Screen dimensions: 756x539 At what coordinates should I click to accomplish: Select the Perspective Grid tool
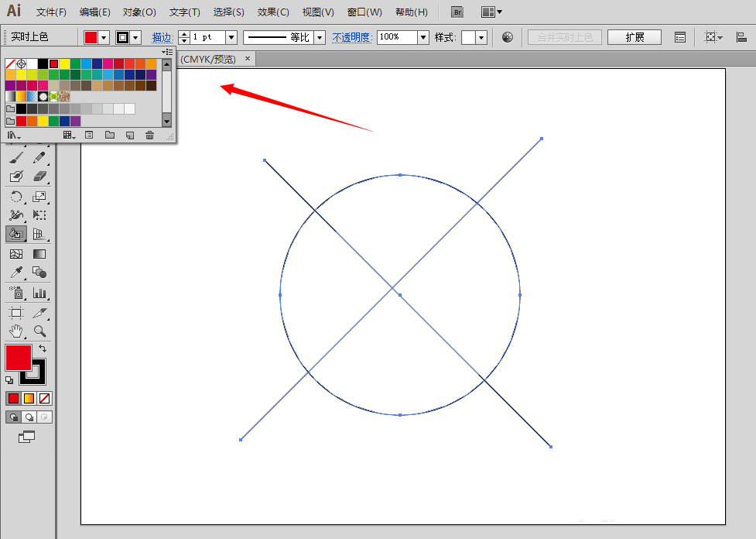[39, 235]
